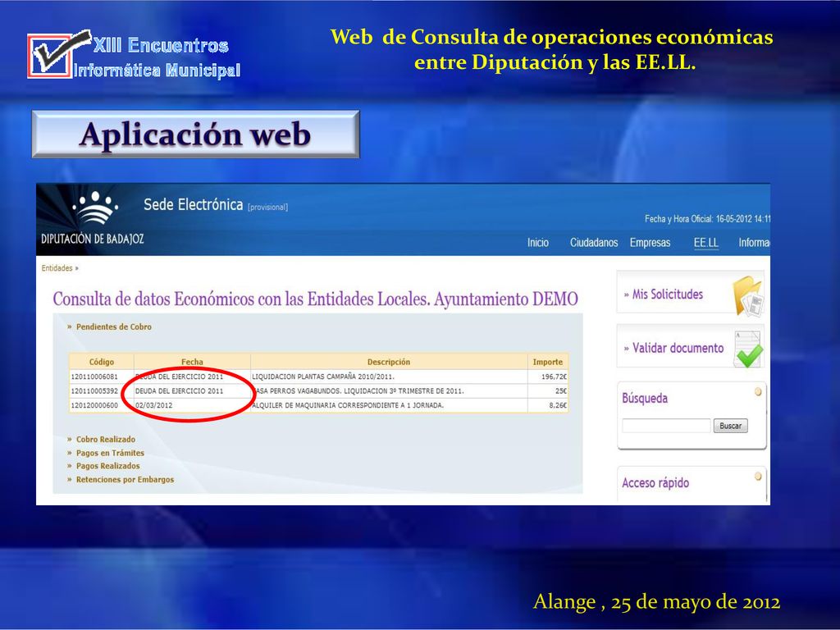Open the Mis Solicitudes folder icon
This screenshot has width=840, height=630.
click(748, 295)
